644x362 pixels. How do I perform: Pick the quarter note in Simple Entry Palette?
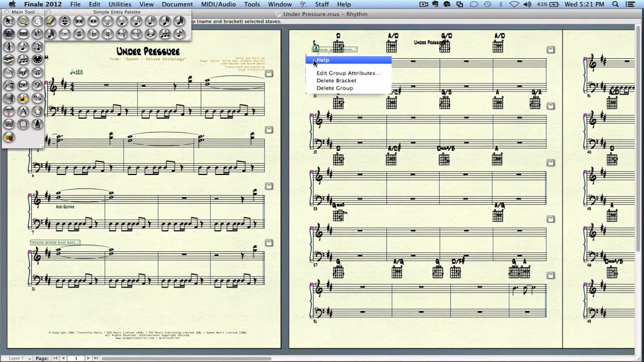pyautogui.click(x=122, y=21)
